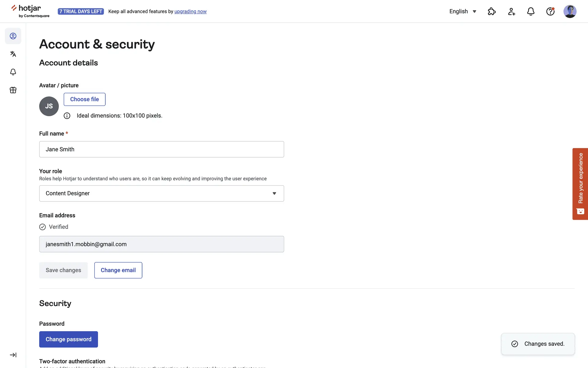Open the gift referral sidebar icon
This screenshot has width=588, height=368.
coord(13,90)
